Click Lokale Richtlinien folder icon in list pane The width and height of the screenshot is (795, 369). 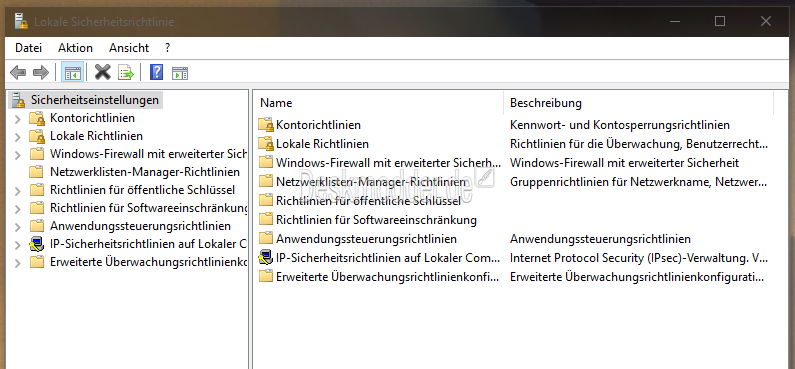click(266, 144)
